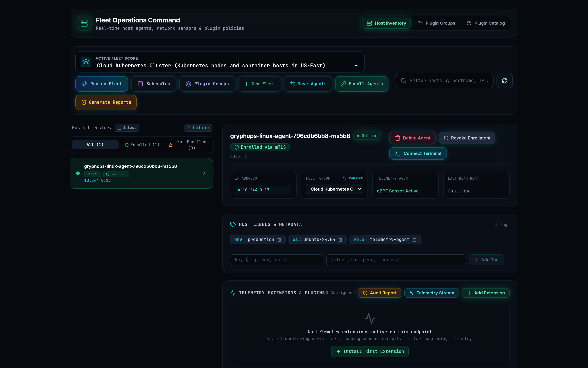Toggle Select mode in Hosts Directory
This screenshot has height=368, width=588.
click(x=127, y=128)
